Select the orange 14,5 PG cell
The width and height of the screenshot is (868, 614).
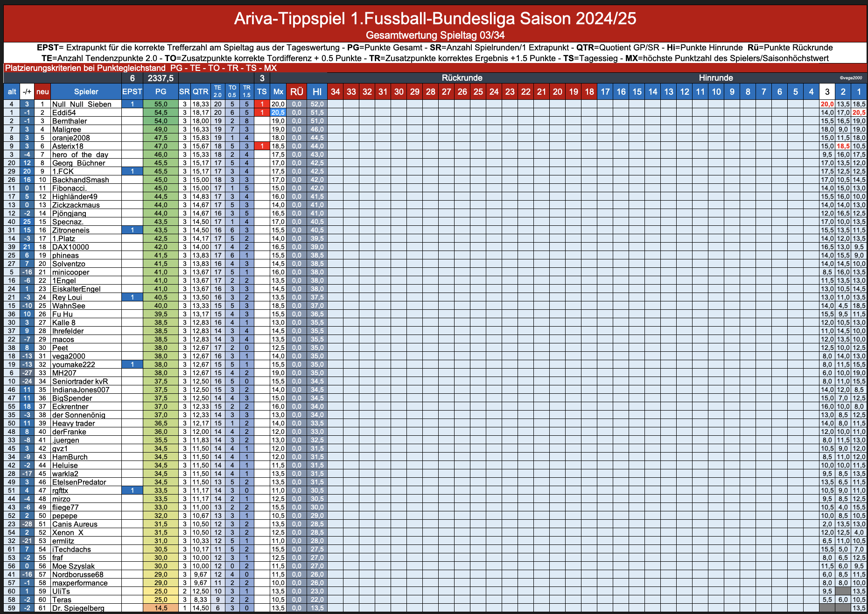point(161,608)
